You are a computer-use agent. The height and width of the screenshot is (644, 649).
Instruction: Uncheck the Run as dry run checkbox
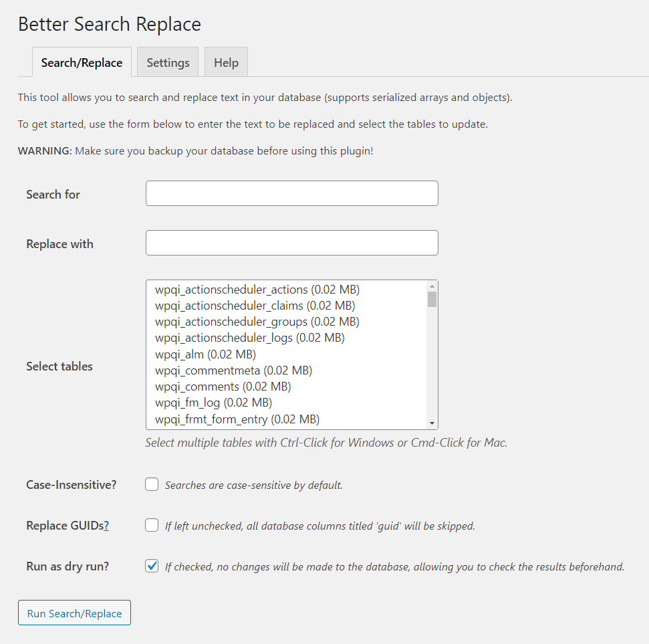[152, 566]
